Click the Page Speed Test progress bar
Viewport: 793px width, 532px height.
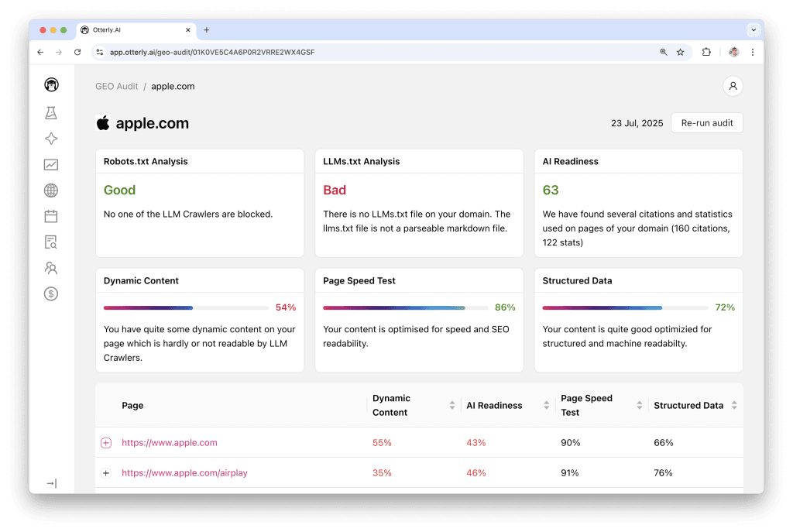[x=405, y=307]
